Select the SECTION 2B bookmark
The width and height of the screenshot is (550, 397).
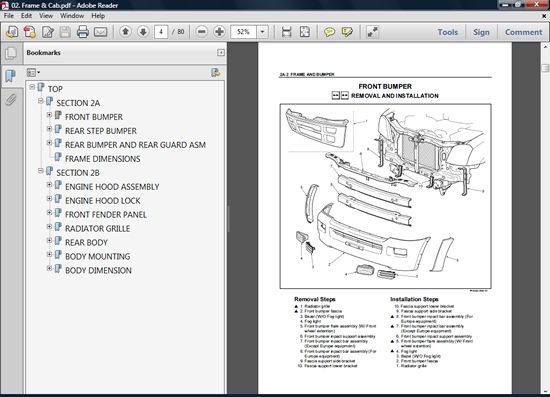point(78,173)
